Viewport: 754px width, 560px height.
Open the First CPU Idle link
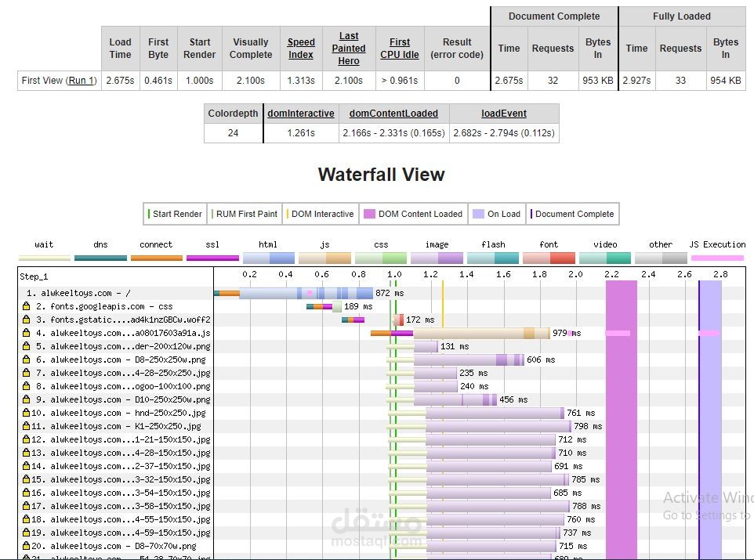[x=400, y=49]
